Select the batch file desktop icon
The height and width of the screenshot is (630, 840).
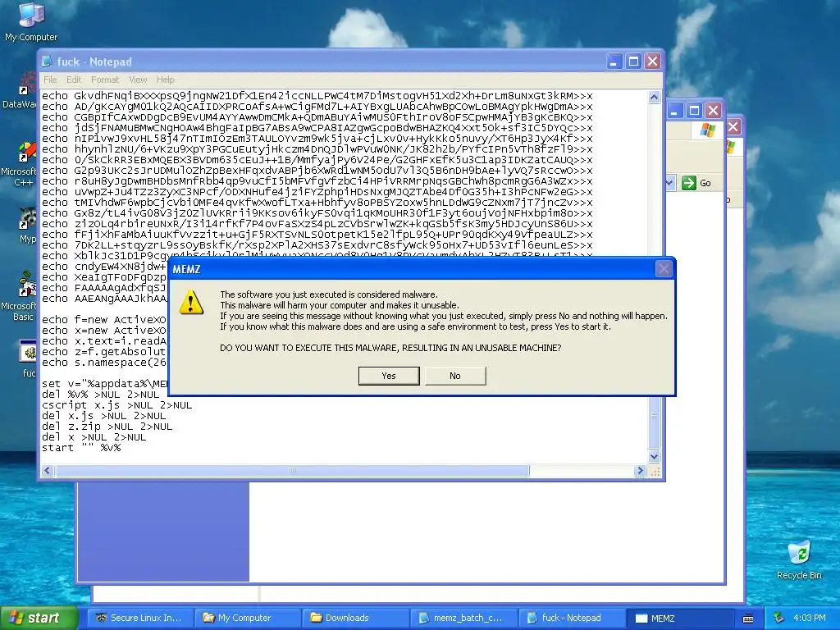(28, 358)
